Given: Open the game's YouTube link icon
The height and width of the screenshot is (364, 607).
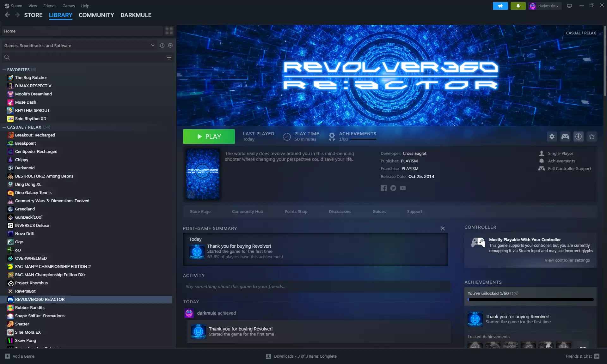Looking at the screenshot, I should pyautogui.click(x=402, y=188).
